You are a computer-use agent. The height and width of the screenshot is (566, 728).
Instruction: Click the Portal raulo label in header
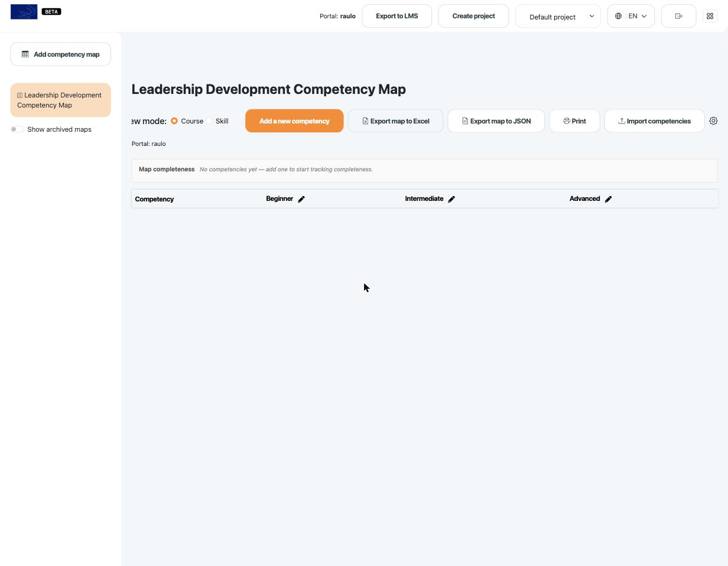pyautogui.click(x=337, y=16)
